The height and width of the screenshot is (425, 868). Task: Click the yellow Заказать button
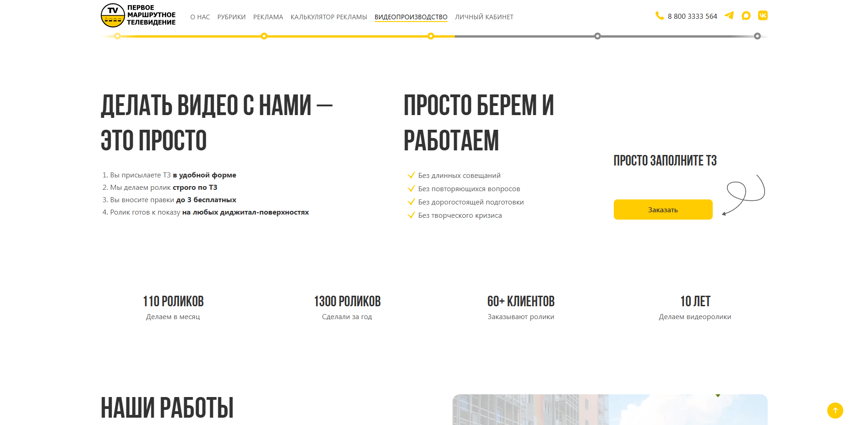663,210
